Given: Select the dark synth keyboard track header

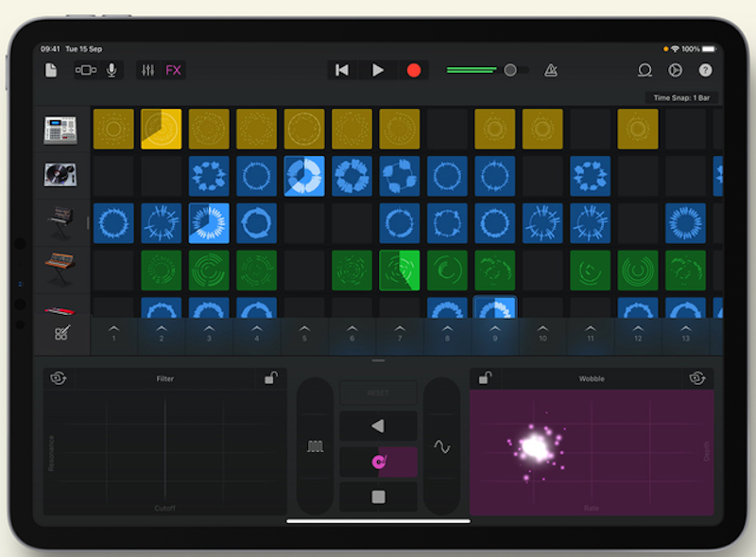Looking at the screenshot, I should (60, 222).
